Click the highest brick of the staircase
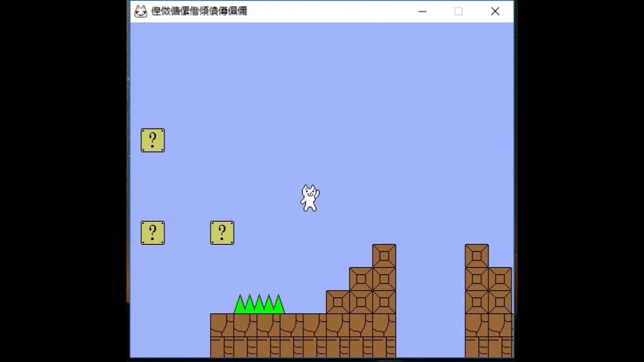Viewport: 644px width, 362px height. 384,256
